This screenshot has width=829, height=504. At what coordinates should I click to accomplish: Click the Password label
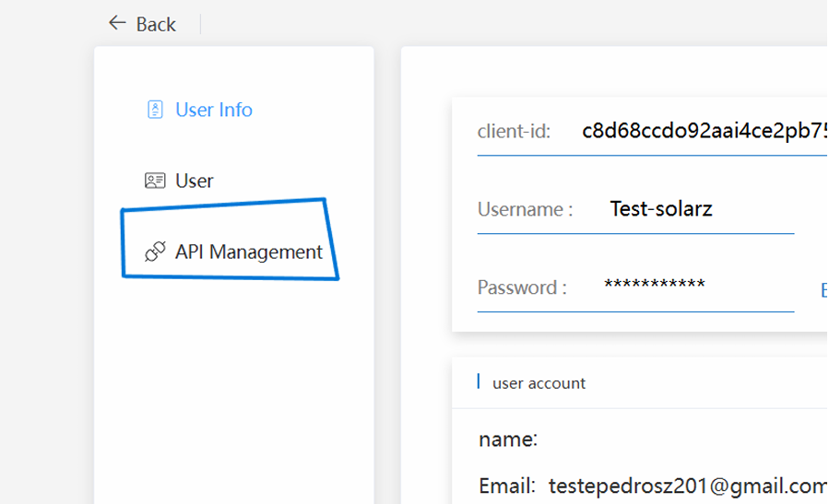click(522, 287)
